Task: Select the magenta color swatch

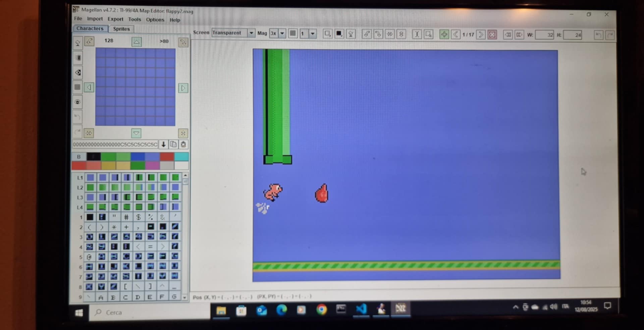Action: click(x=152, y=166)
